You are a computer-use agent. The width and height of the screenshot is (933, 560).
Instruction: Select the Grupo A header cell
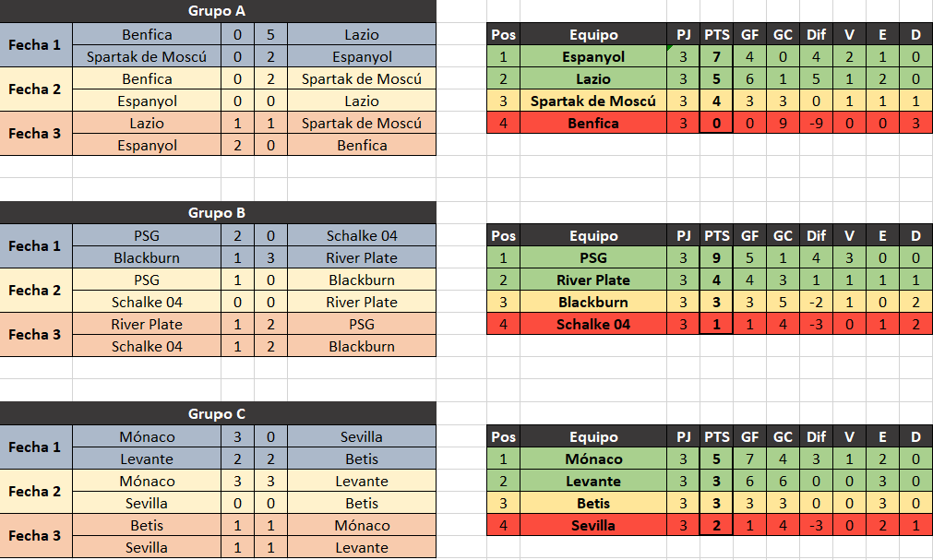pyautogui.click(x=218, y=11)
